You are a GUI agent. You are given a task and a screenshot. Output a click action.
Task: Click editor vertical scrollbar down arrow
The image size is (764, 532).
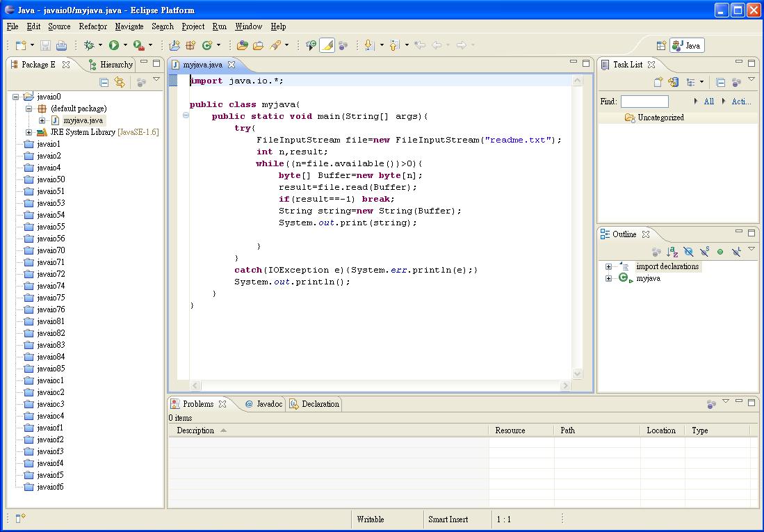click(x=578, y=374)
